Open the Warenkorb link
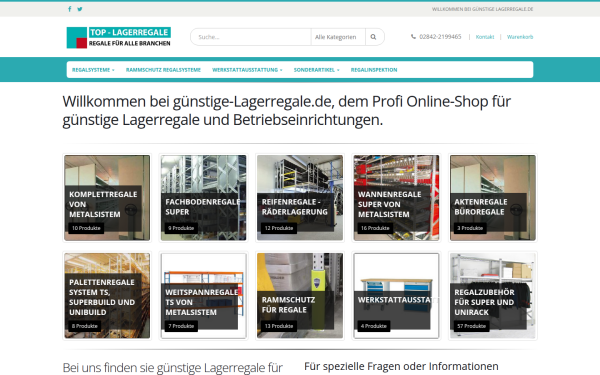The width and height of the screenshot is (600, 375). click(x=520, y=37)
